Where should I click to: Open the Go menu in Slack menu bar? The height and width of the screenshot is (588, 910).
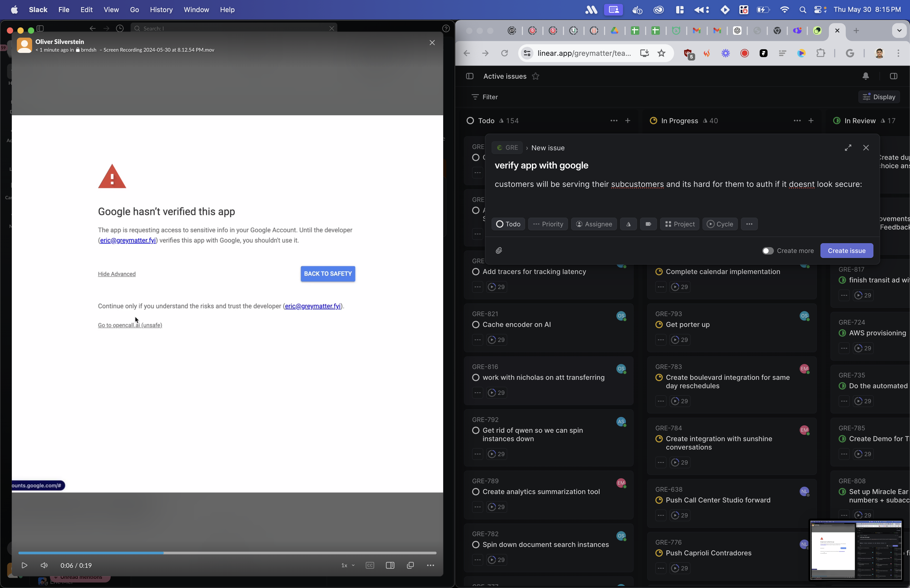134,9
